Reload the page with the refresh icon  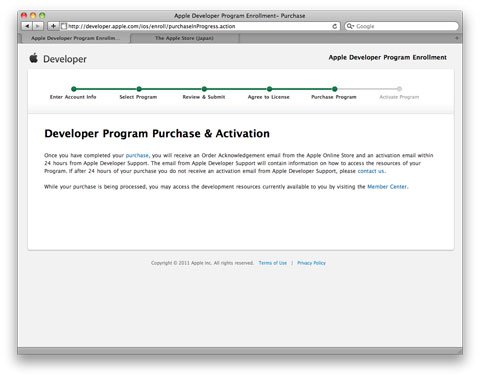pyautogui.click(x=335, y=26)
